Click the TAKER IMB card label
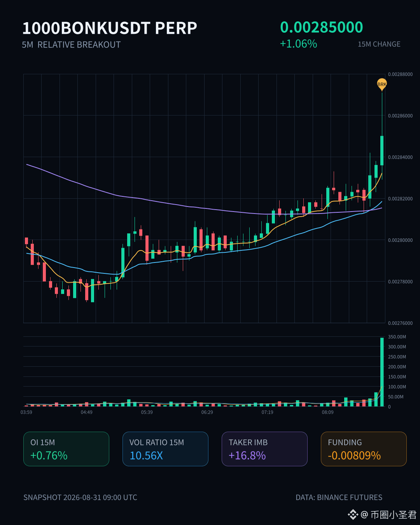420x525 pixels. click(x=248, y=443)
